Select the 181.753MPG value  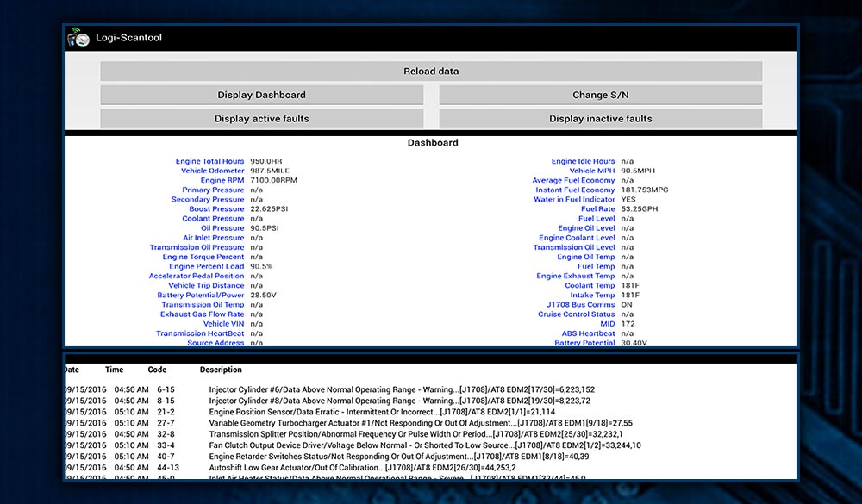(645, 190)
